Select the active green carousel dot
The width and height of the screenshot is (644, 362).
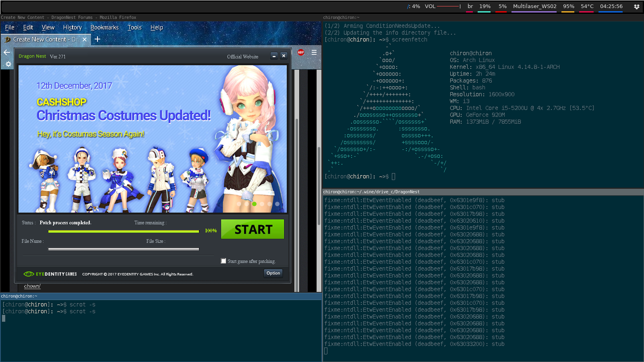point(254,204)
